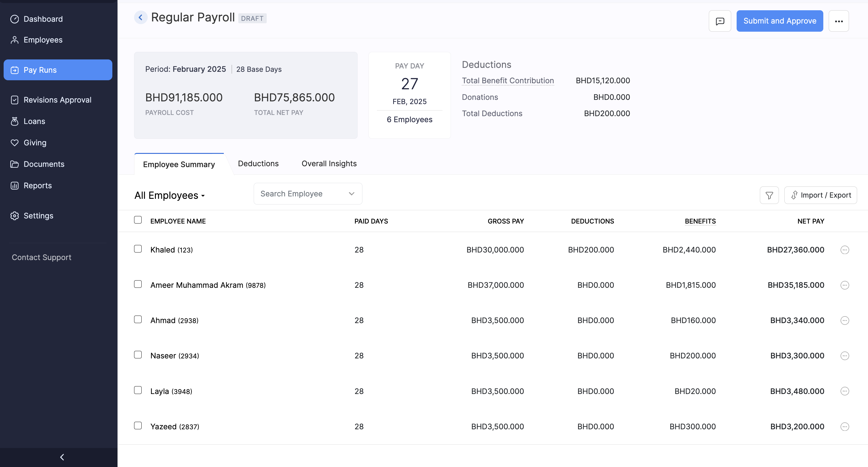This screenshot has width=868, height=467.
Task: Open the Dashboard section
Action: coord(43,19)
